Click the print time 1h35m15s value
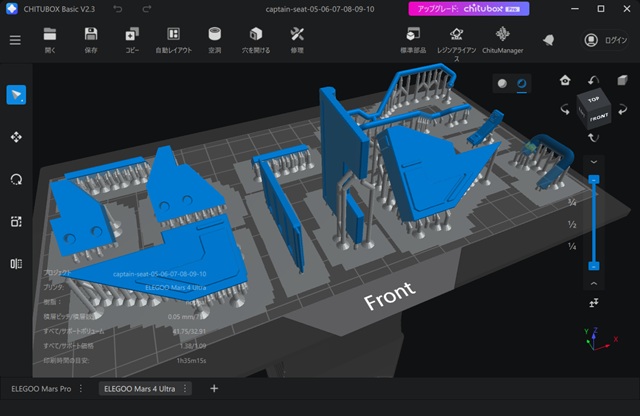Image resolution: width=640 pixels, height=416 pixels. click(191, 360)
